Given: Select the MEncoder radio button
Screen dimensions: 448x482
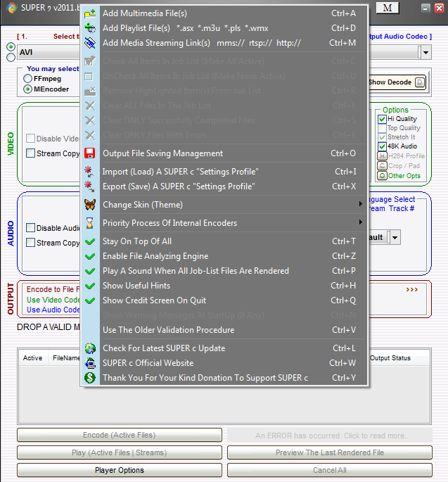Looking at the screenshot, I should pyautogui.click(x=27, y=89).
